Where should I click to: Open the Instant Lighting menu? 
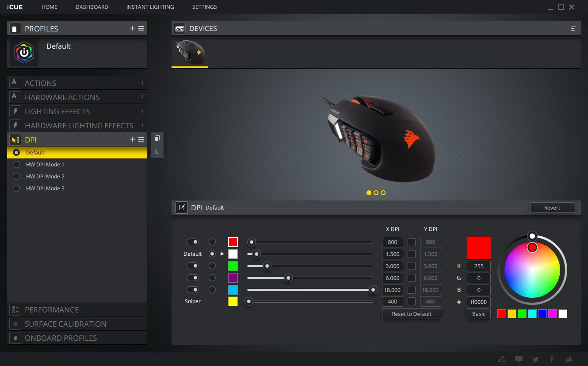(x=150, y=7)
